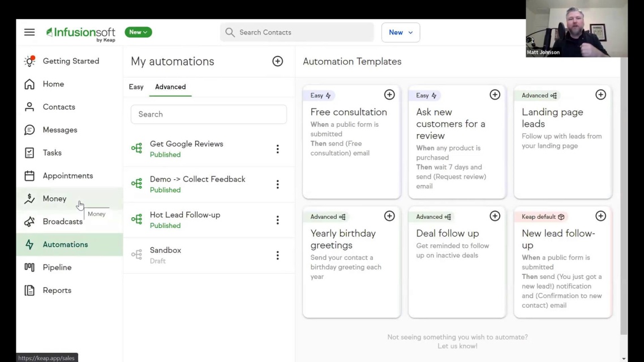This screenshot has width=644, height=362.
Task: Open the New dropdown beside search
Action: coord(401,32)
